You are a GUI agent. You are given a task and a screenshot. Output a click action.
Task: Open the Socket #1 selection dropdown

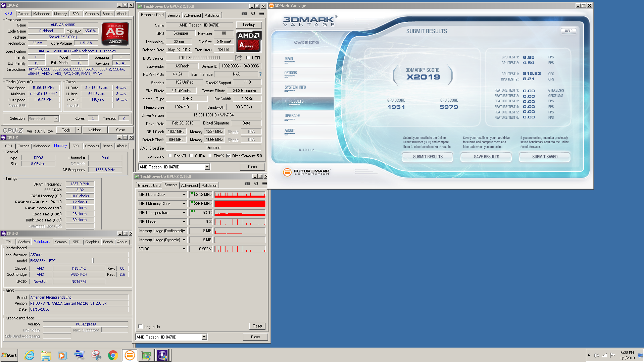56,118
